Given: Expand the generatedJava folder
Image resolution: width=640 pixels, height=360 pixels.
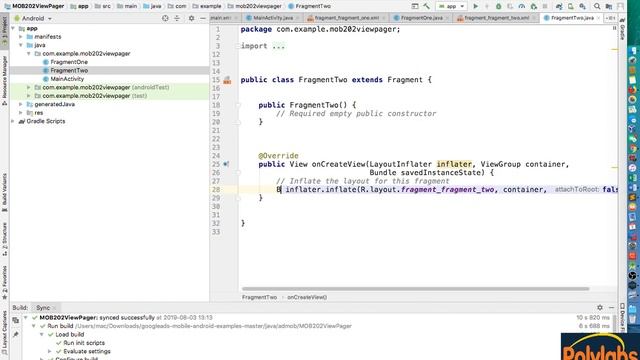Looking at the screenshot, I should [x=21, y=104].
